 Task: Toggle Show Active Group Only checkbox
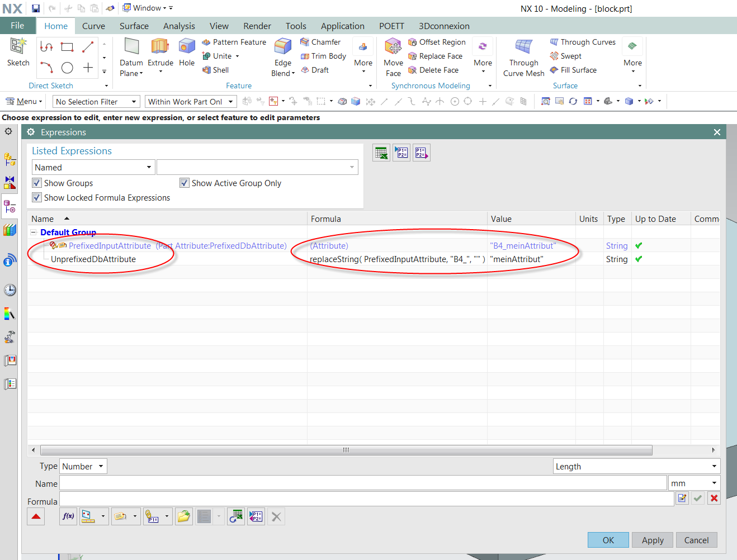click(x=185, y=183)
